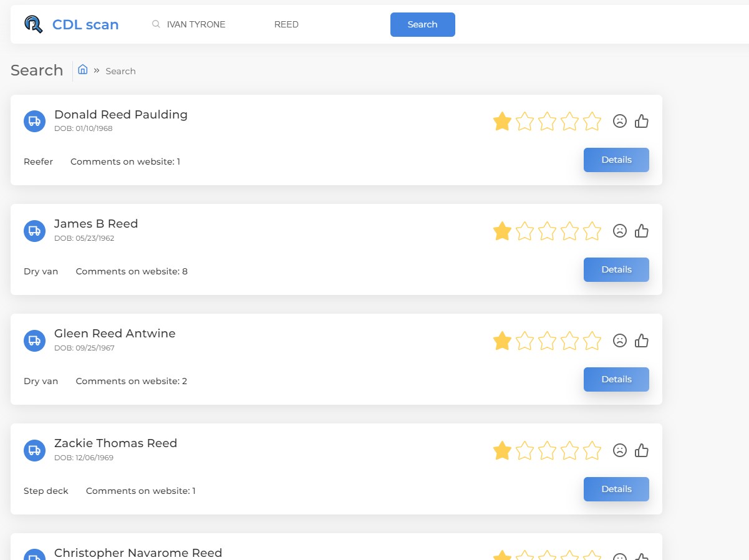Click truck icon beside Donald Reed Paulding
Viewport: 749px width, 560px height.
click(x=34, y=121)
